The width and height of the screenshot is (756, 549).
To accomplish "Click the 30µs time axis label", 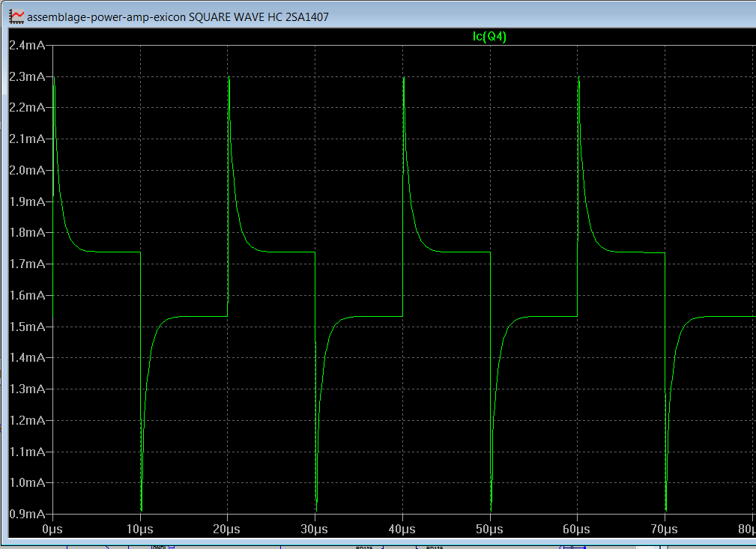I will 315,530.
